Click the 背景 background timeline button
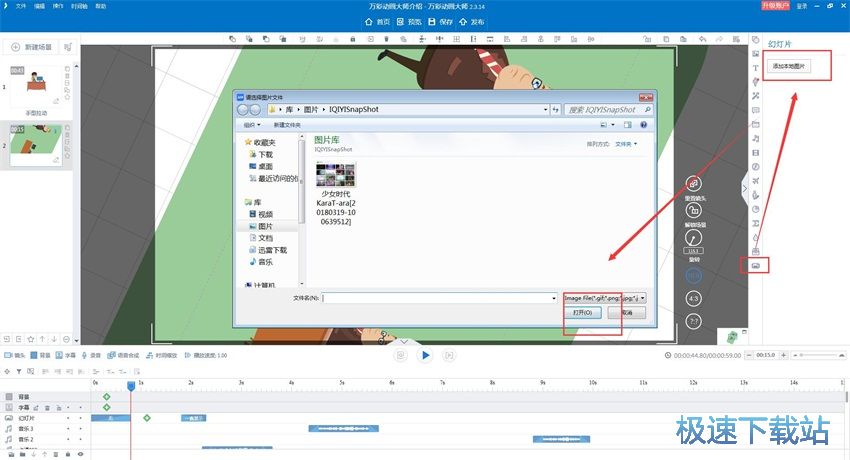Screen dimensions: 850x460 click(x=40, y=355)
